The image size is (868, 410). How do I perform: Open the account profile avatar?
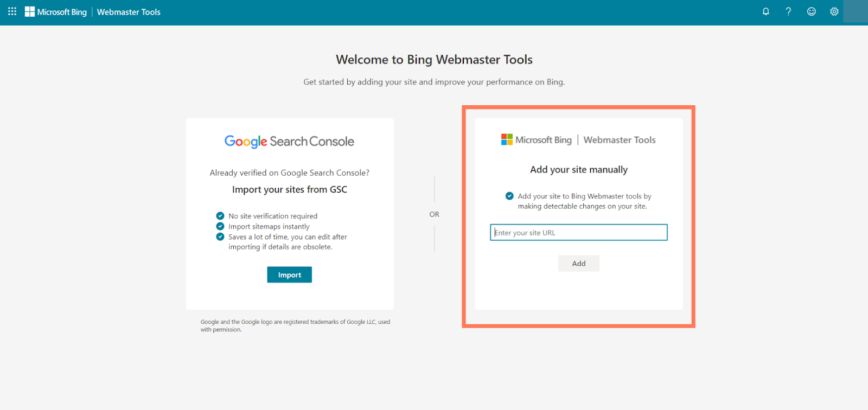point(856,11)
